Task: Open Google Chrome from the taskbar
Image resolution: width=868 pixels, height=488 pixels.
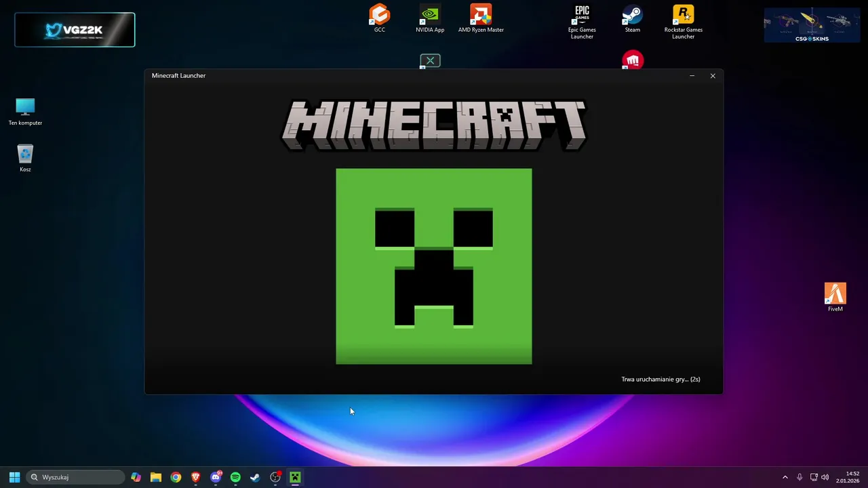Action: pos(176,477)
